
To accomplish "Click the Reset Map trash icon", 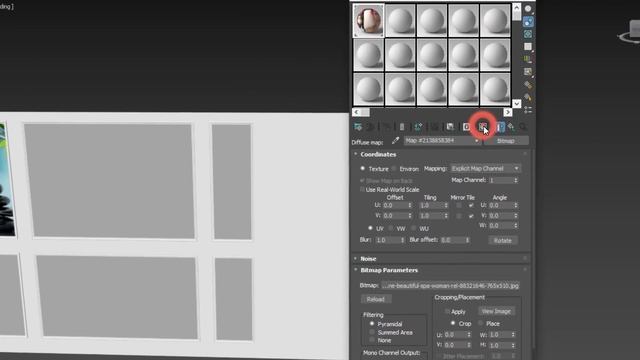I will [x=402, y=127].
